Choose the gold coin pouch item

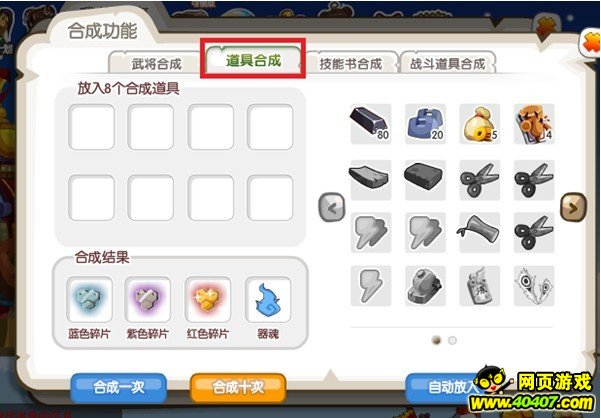click(479, 124)
